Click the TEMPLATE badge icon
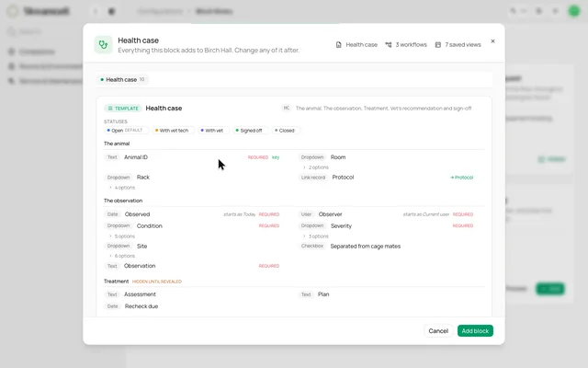Image resolution: width=588 pixels, height=368 pixels. (x=110, y=109)
